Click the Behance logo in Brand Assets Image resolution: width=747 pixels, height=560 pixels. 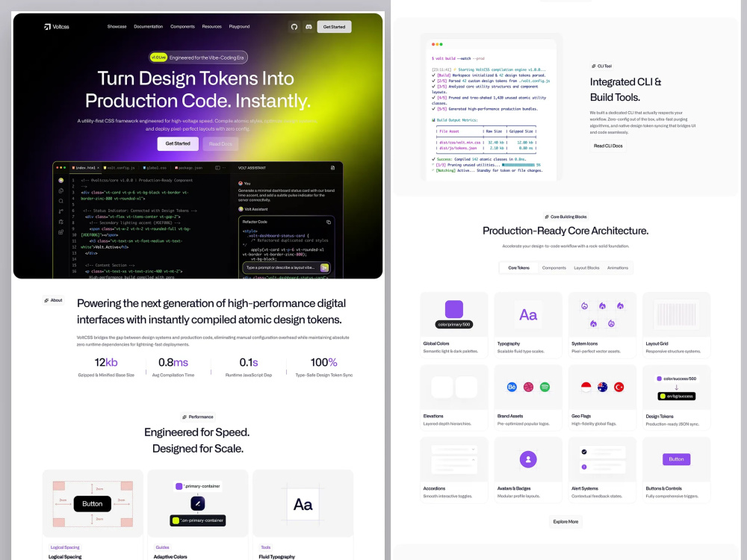[x=512, y=387]
